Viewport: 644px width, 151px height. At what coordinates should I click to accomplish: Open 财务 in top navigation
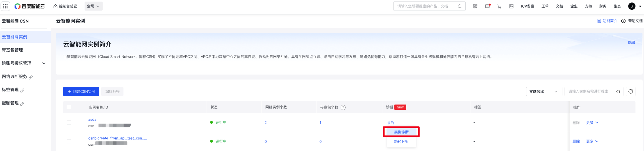click(x=603, y=6)
